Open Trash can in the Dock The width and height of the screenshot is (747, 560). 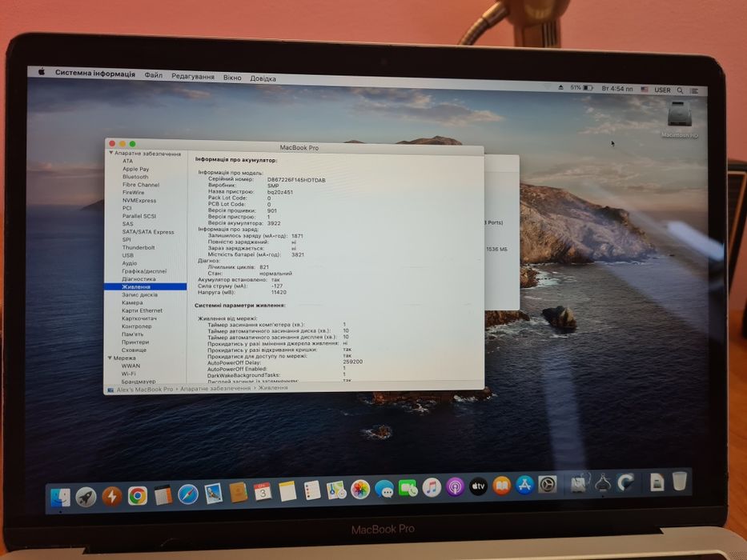(x=680, y=481)
